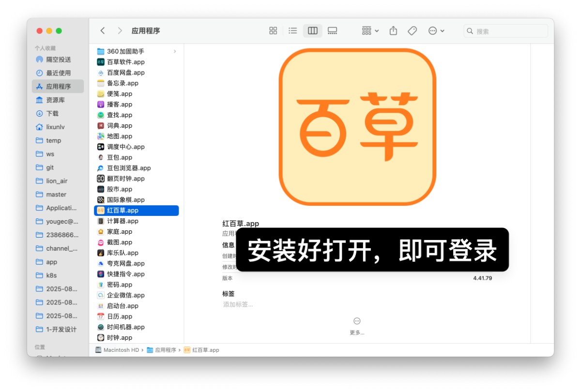Click Macintosh HD in path bar
The height and width of the screenshot is (392, 581).
click(x=117, y=350)
